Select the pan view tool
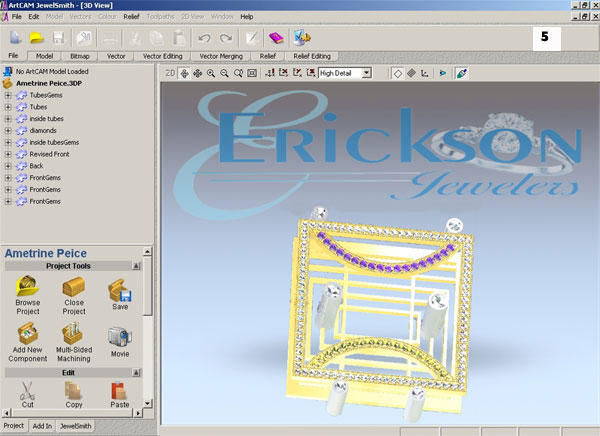The height and width of the screenshot is (436, 600). coord(197,73)
